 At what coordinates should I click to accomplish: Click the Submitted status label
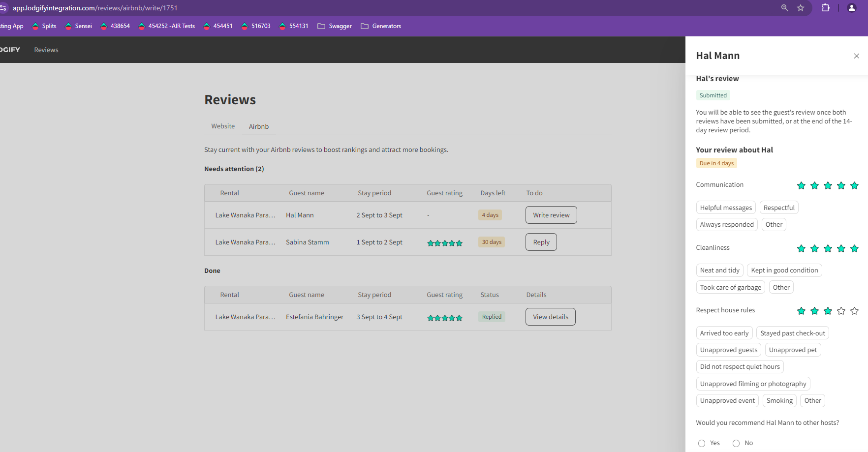click(713, 95)
